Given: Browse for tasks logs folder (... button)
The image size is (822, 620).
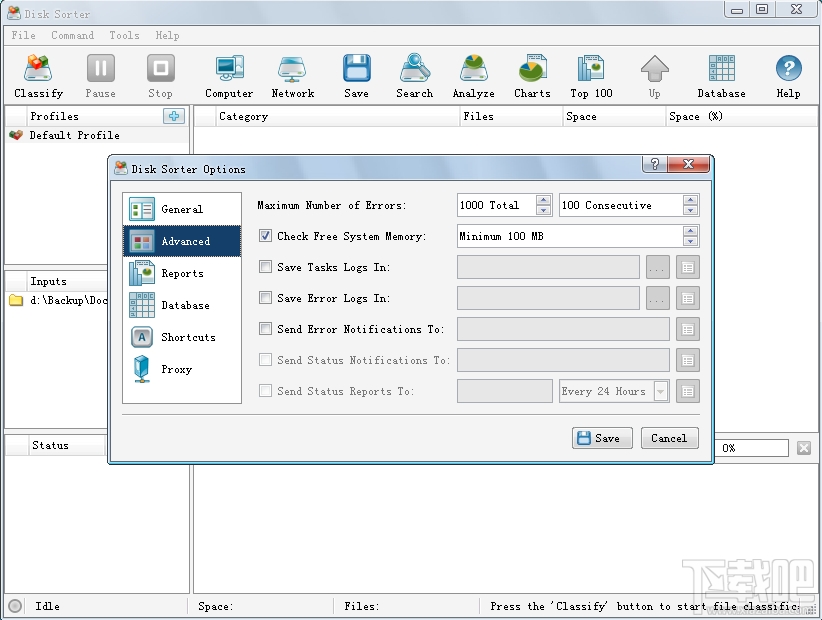Looking at the screenshot, I should (657, 268).
